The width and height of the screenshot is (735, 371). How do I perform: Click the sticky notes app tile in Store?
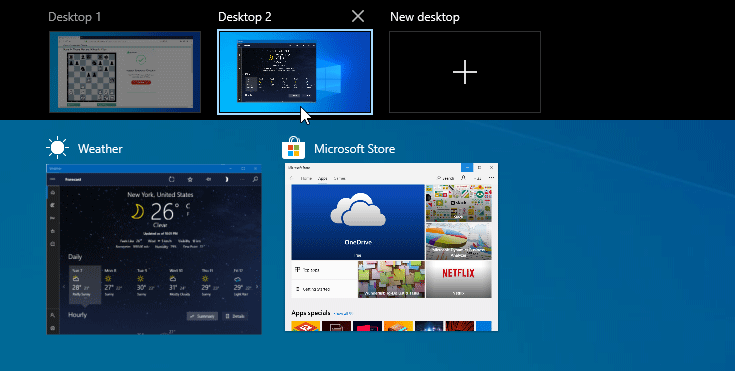[x=391, y=279]
